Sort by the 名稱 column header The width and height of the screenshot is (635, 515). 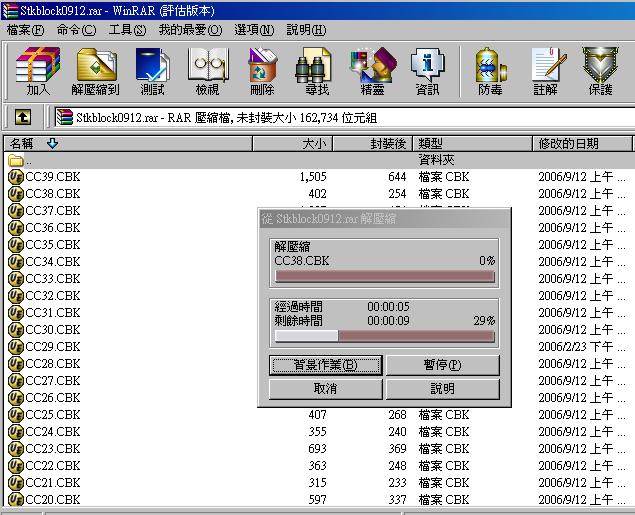pyautogui.click(x=128, y=144)
